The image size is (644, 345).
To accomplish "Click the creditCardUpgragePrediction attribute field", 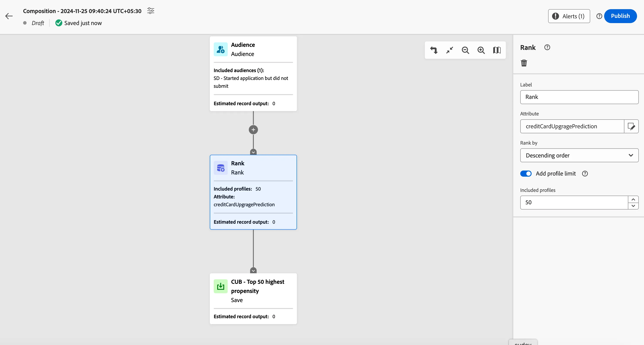I will (572, 126).
